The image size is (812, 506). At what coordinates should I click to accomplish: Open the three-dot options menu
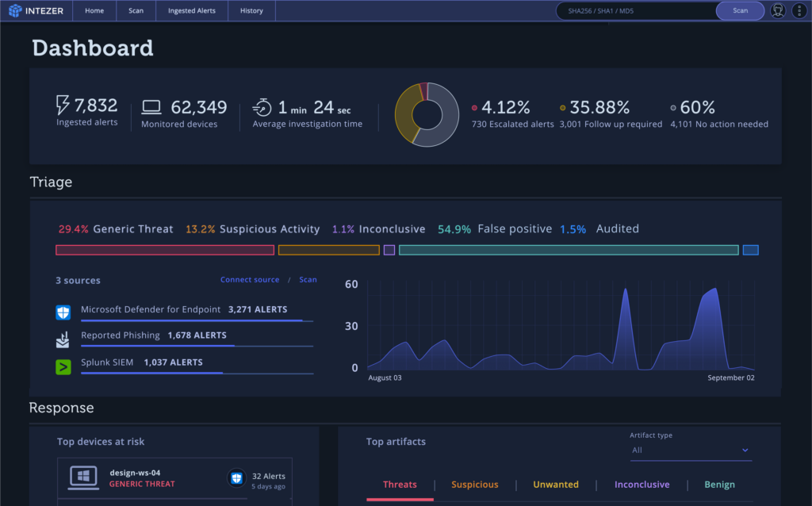pos(799,10)
